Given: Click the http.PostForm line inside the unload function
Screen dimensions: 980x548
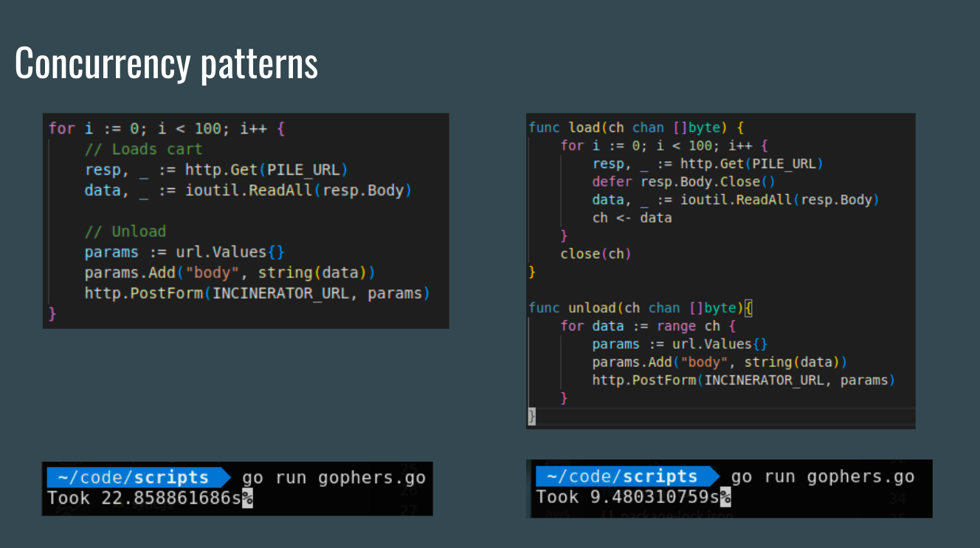Looking at the screenshot, I should click(x=743, y=380).
